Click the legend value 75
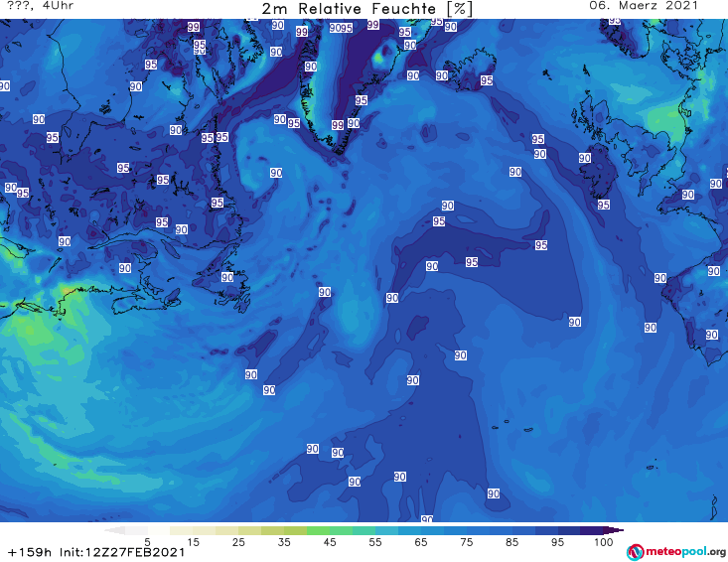This screenshot has width=728, height=562. click(466, 542)
